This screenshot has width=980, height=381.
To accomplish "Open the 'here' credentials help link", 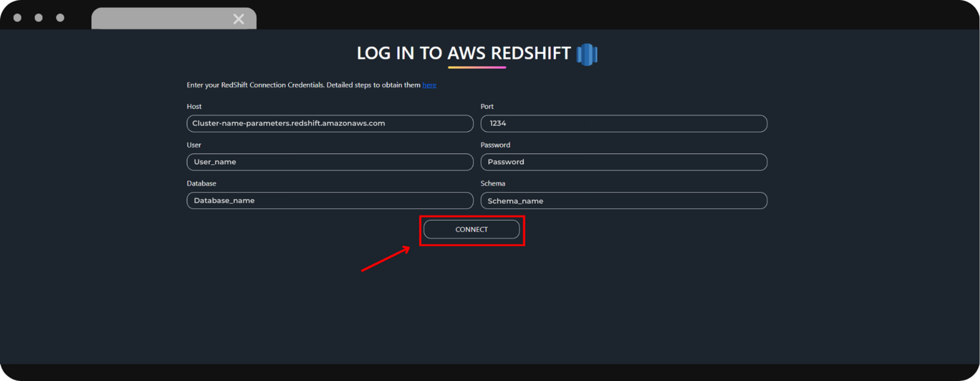I will [429, 85].
